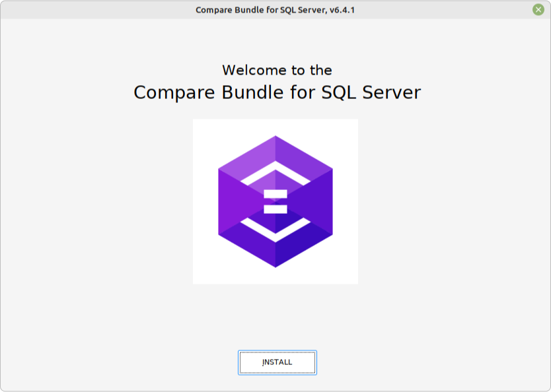Image resolution: width=551 pixels, height=392 pixels.
Task: Click the INSTALL button
Action: [x=277, y=362]
